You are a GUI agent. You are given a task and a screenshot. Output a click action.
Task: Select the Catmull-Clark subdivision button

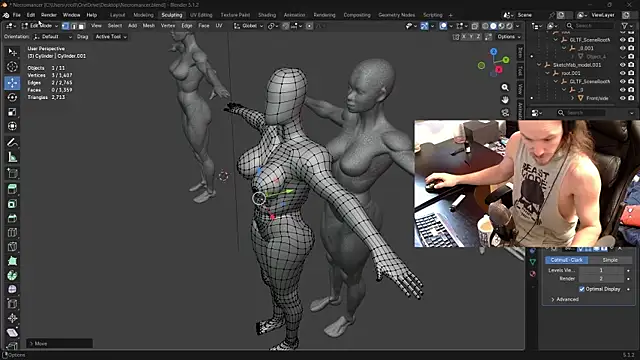tap(567, 260)
